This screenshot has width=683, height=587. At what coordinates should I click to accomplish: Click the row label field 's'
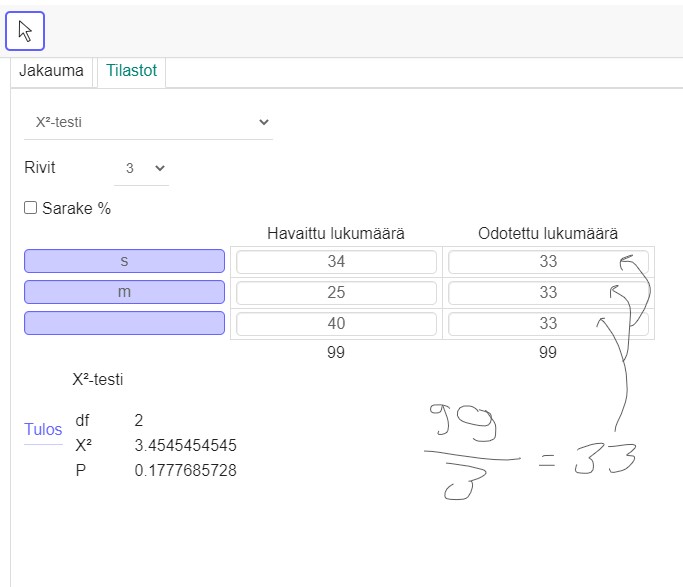click(124, 262)
